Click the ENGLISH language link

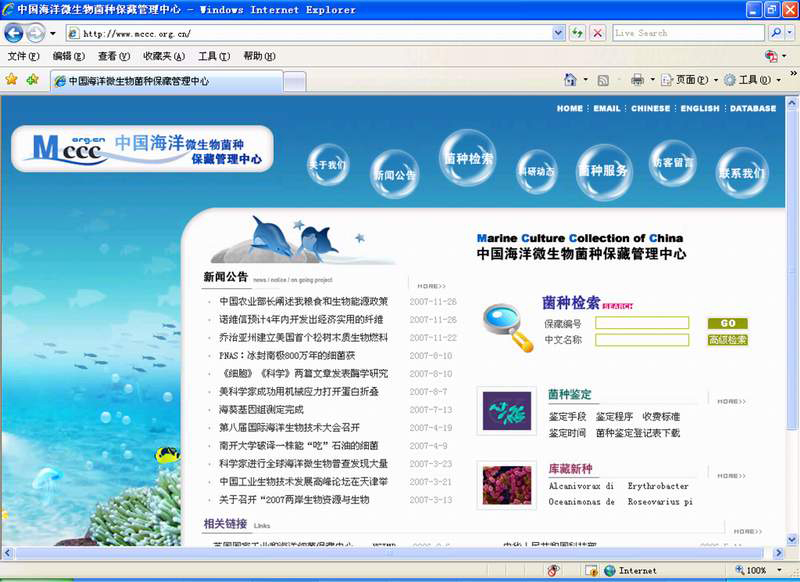[x=699, y=109]
